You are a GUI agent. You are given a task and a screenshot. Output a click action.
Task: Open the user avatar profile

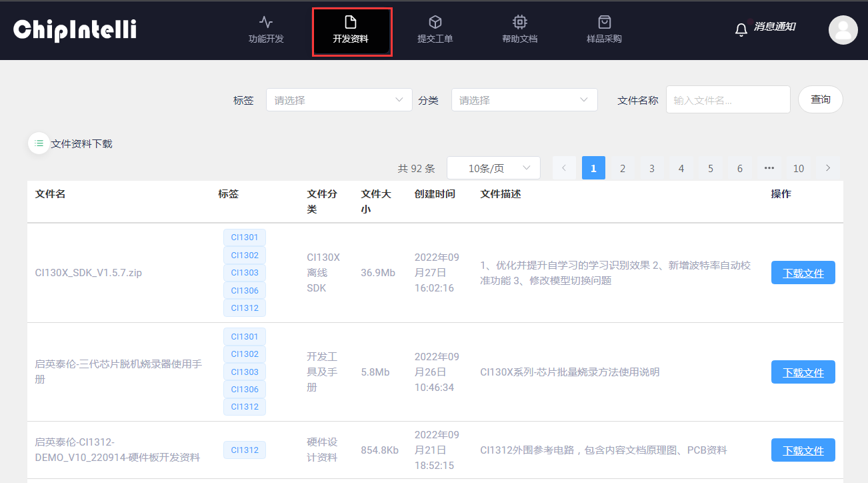pos(843,30)
